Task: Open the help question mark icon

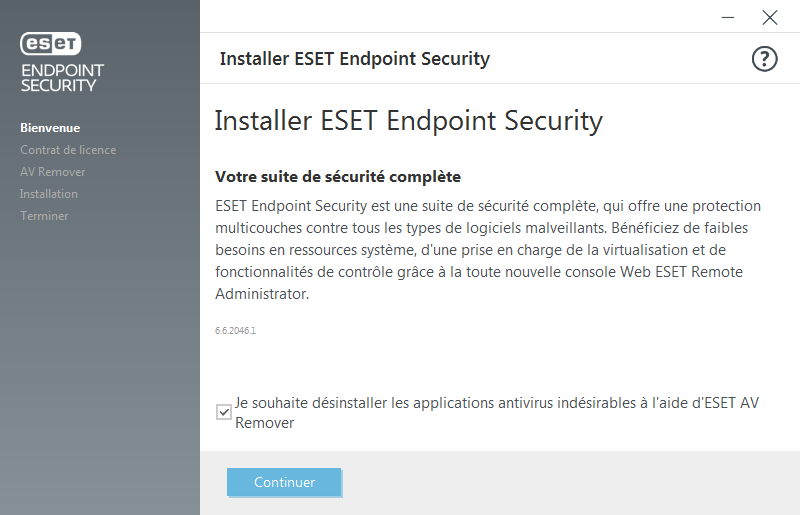Action: point(764,59)
